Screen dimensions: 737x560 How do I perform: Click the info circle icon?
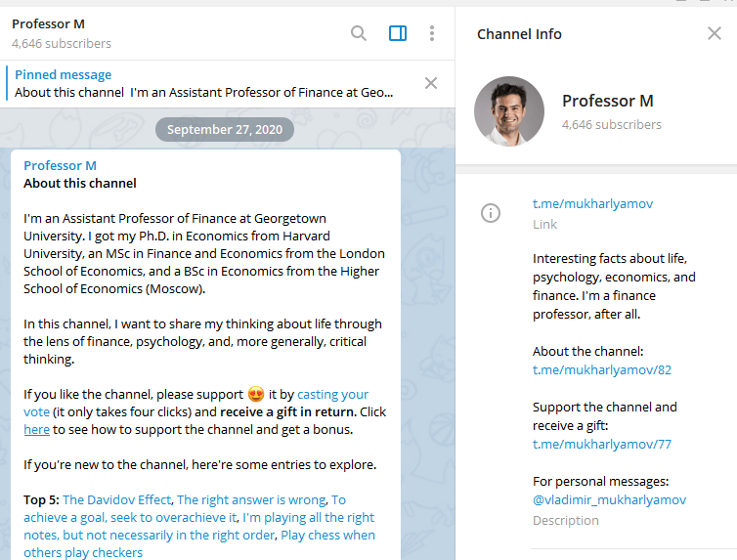point(491,213)
